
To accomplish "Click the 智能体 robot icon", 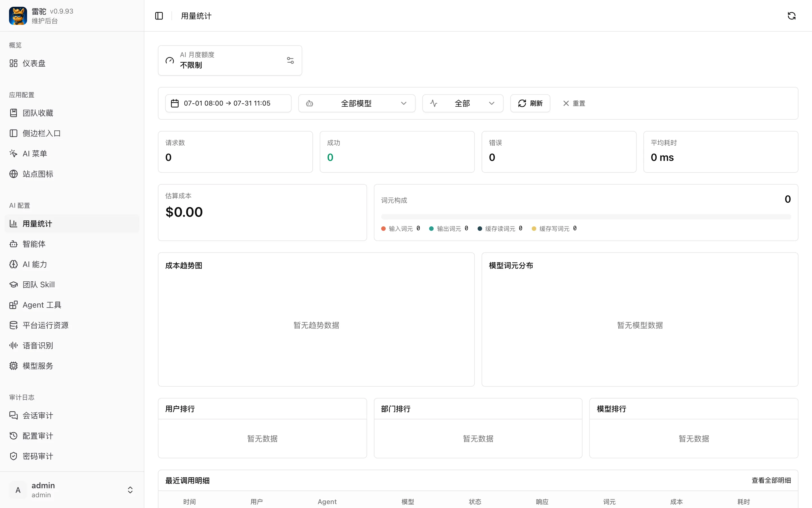I will (14, 244).
